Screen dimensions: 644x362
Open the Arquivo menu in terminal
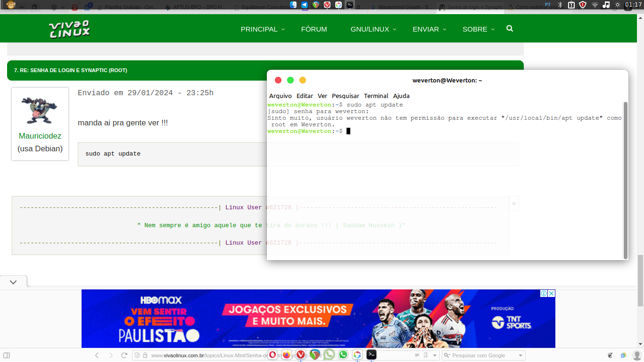[x=280, y=96]
